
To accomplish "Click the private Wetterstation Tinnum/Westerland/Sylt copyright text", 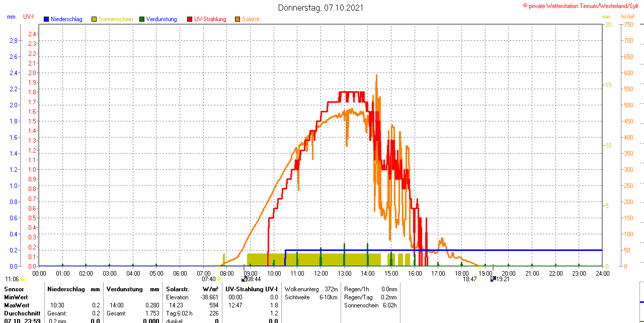I will click(583, 6).
